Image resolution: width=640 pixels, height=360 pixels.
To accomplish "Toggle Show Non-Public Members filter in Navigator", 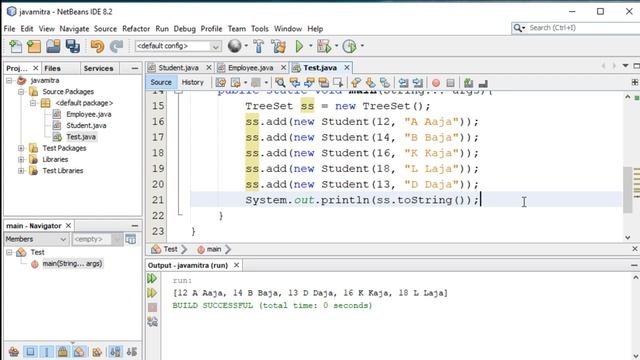I will pos(63,351).
